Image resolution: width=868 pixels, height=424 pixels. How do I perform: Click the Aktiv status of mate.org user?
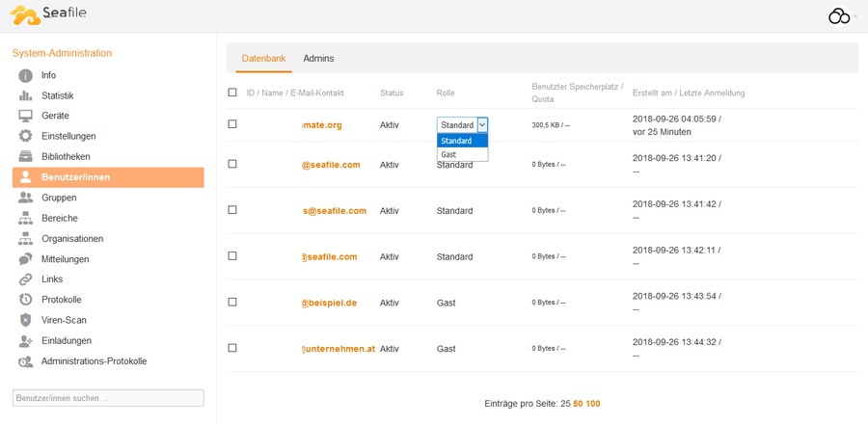click(x=390, y=125)
